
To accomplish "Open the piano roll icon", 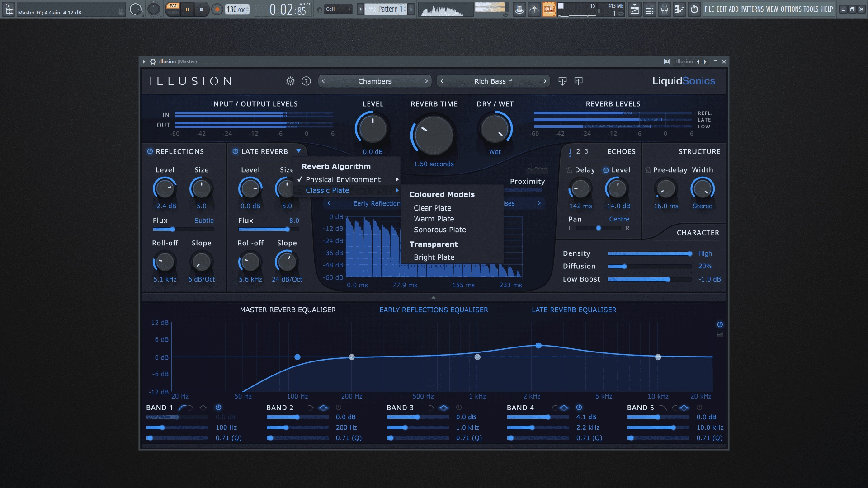I will pos(679,9).
